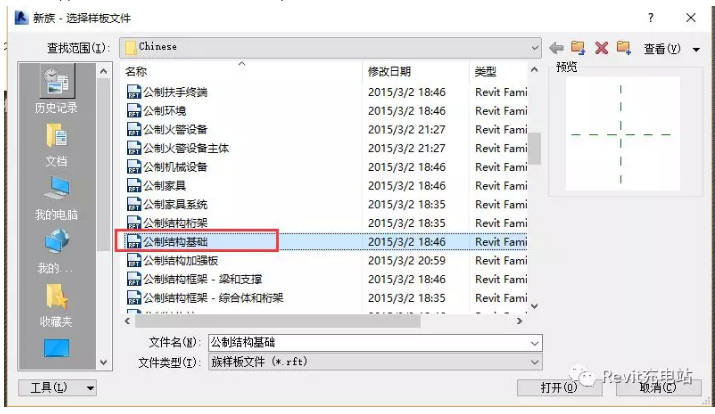
Task: Create a new folder with toolbar icon
Action: pos(624,47)
